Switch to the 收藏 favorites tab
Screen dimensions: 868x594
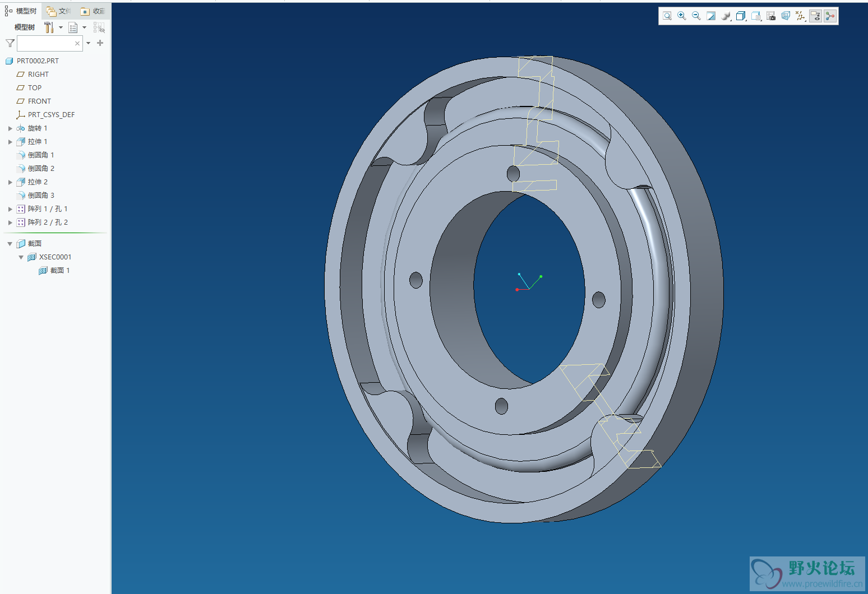[93, 11]
